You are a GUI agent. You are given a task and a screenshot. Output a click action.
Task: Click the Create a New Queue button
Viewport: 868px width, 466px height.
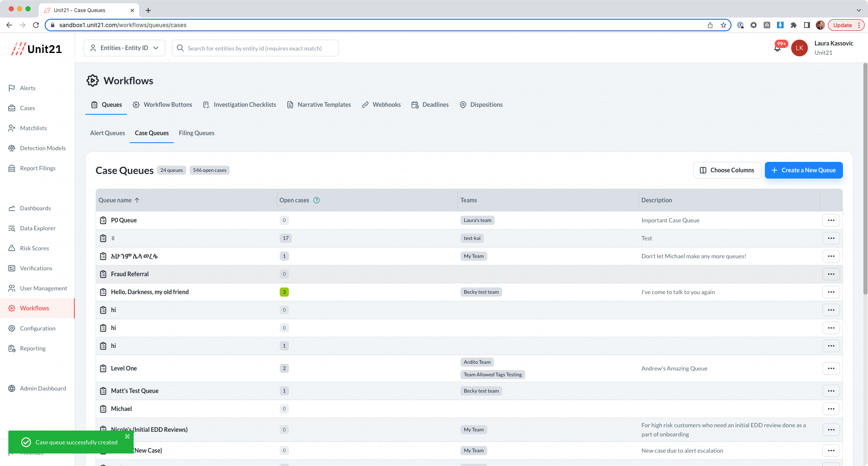803,170
